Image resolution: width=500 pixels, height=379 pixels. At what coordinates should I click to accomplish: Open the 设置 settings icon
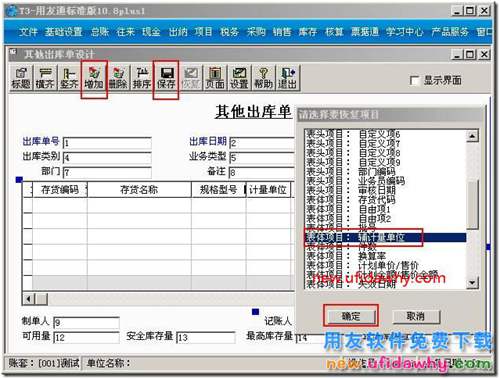click(x=239, y=78)
